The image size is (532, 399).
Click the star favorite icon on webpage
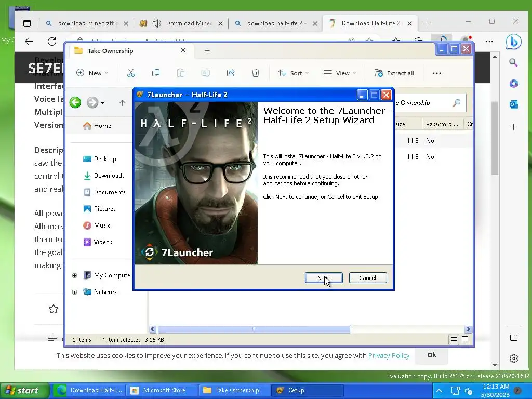point(54,309)
